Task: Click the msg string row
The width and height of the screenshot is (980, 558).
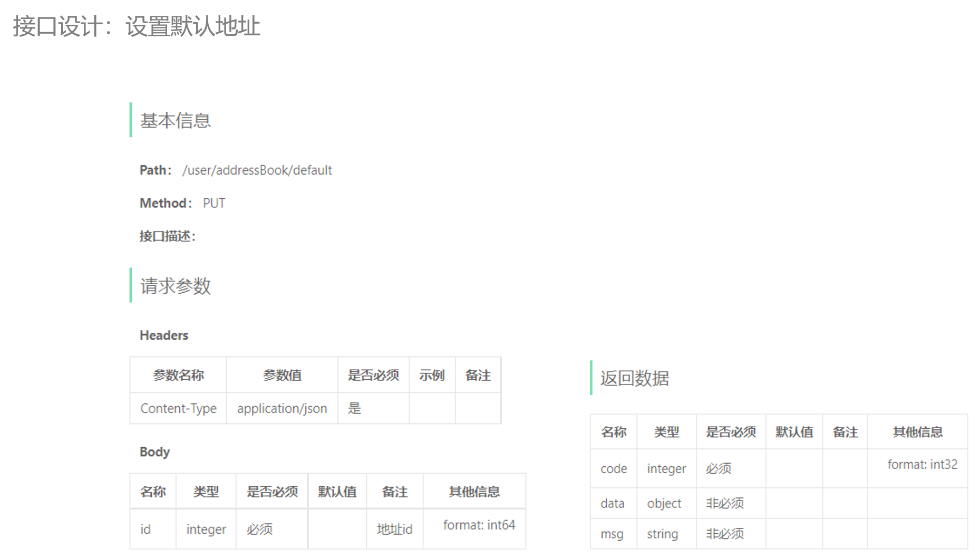Action: coord(612,534)
